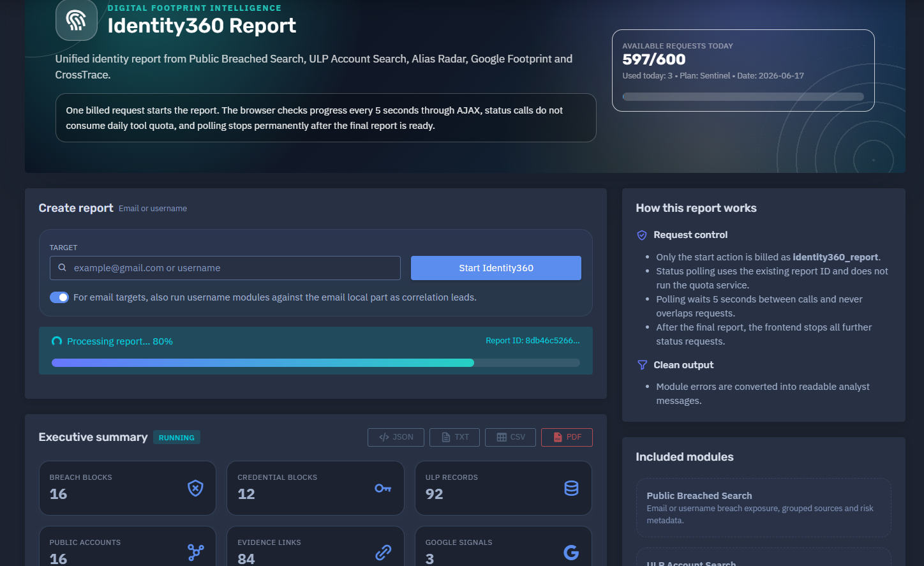Click the Clean output funnel icon
This screenshot has width=924, height=566.
(x=642, y=365)
